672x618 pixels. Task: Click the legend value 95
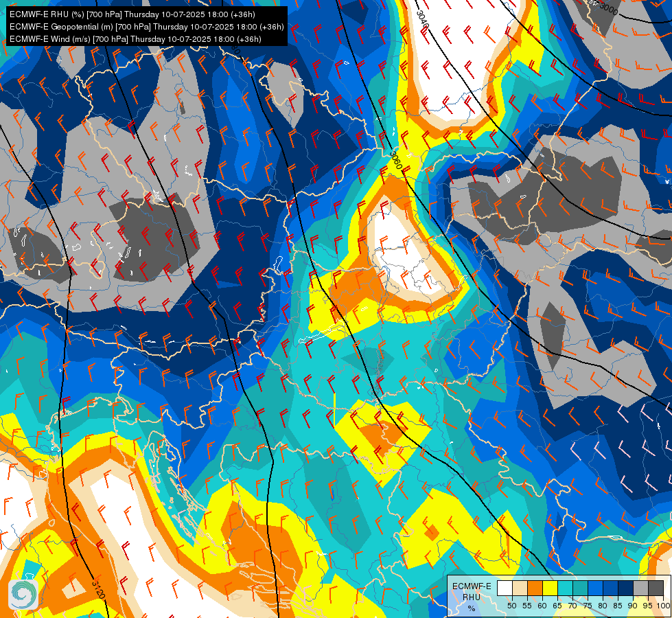[648, 606]
